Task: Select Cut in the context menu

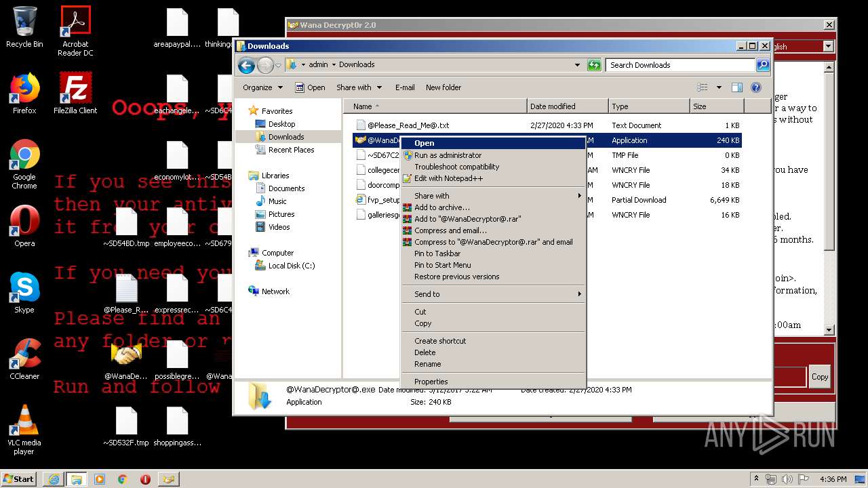Action: point(493,312)
